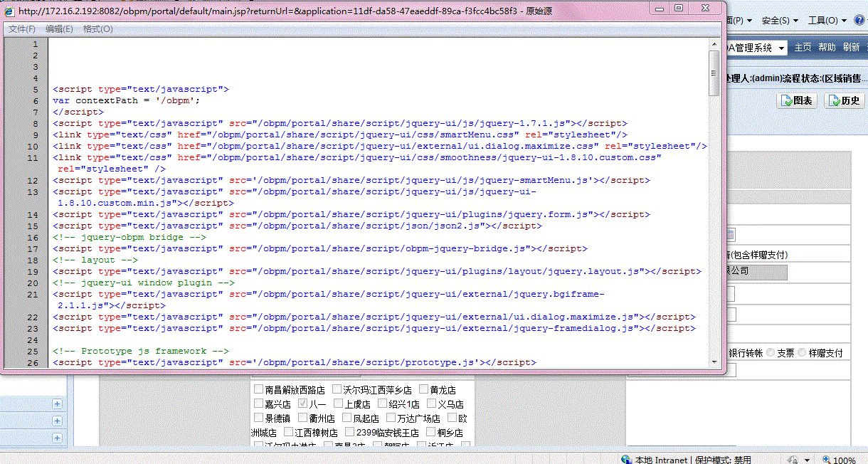Maximize the source viewer window
Screen dimensions: 868x464
tap(678, 8)
